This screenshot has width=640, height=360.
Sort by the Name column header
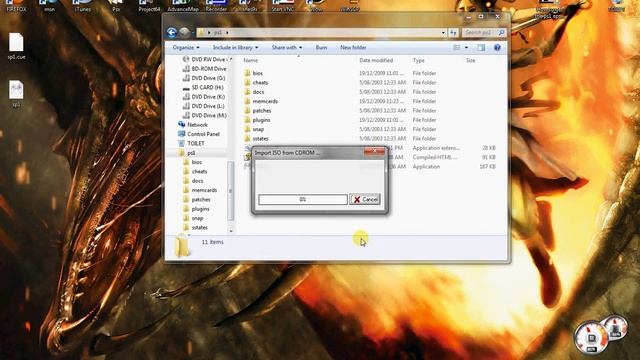tap(251, 60)
